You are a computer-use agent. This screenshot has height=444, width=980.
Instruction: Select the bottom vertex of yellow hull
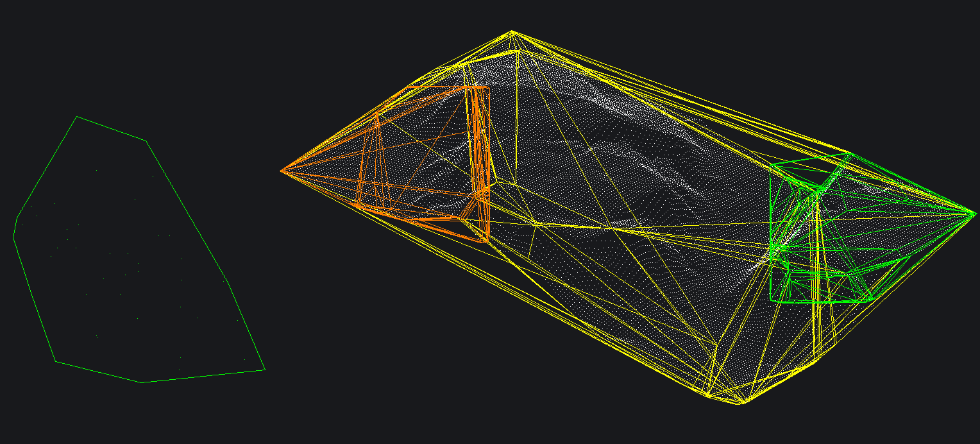coord(741,404)
